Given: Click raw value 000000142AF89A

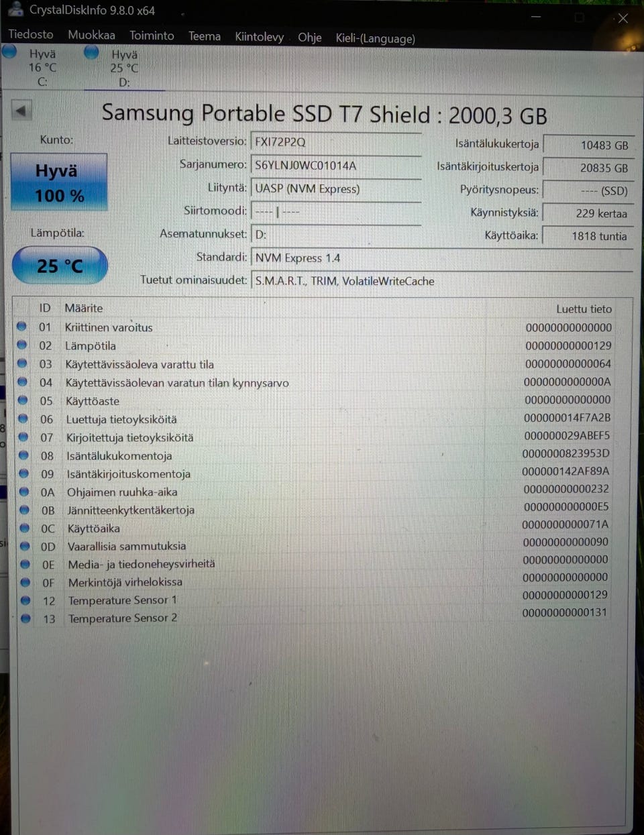Looking at the screenshot, I should [x=566, y=471].
